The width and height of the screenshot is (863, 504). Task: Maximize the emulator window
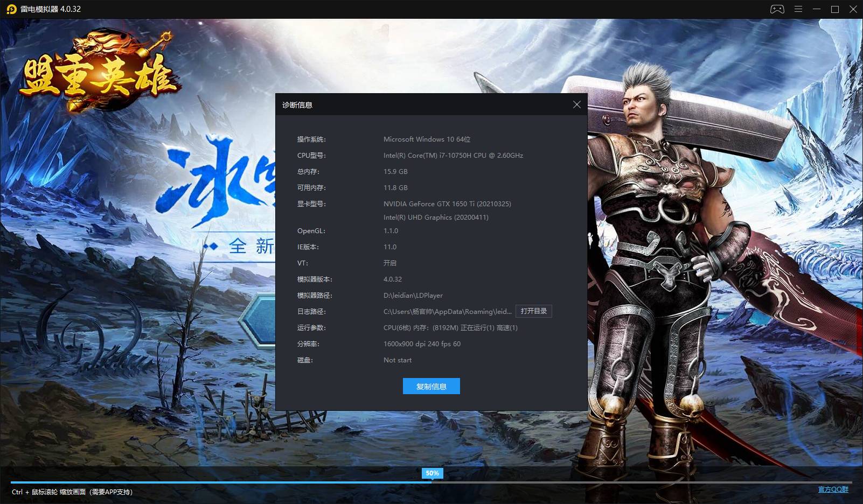835,9
